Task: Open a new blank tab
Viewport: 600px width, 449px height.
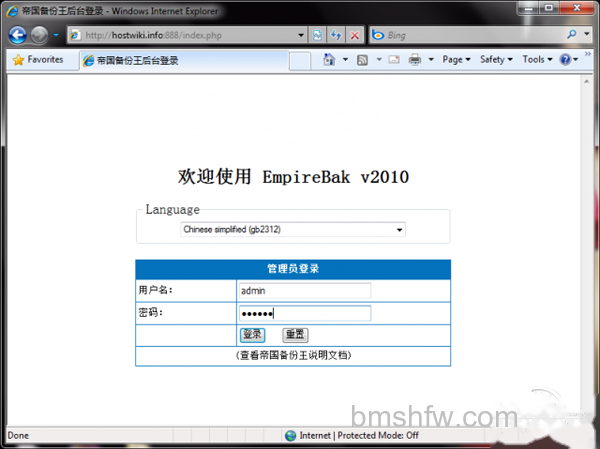Action: [300, 61]
